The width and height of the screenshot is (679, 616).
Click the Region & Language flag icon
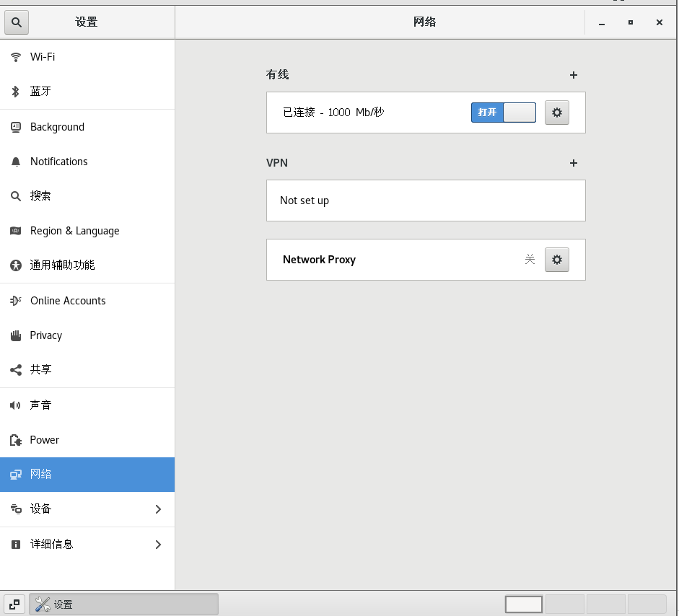pyautogui.click(x=16, y=231)
